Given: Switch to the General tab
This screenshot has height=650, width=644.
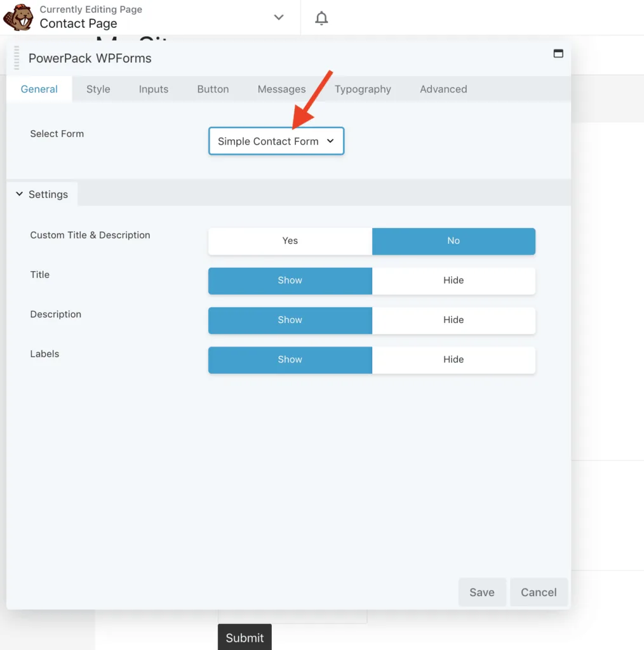Looking at the screenshot, I should coord(39,89).
